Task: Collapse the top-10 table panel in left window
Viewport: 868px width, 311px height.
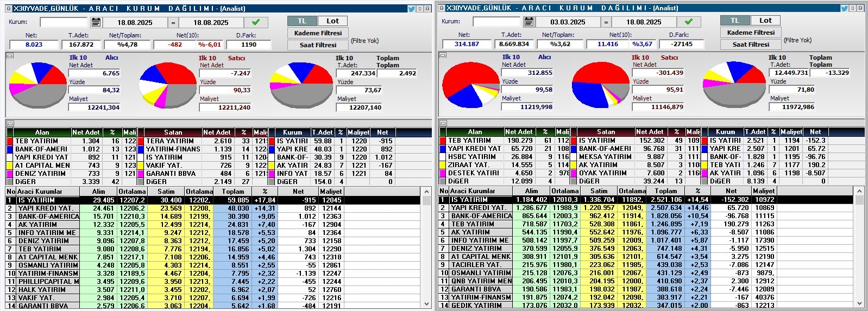Action: tap(9, 124)
